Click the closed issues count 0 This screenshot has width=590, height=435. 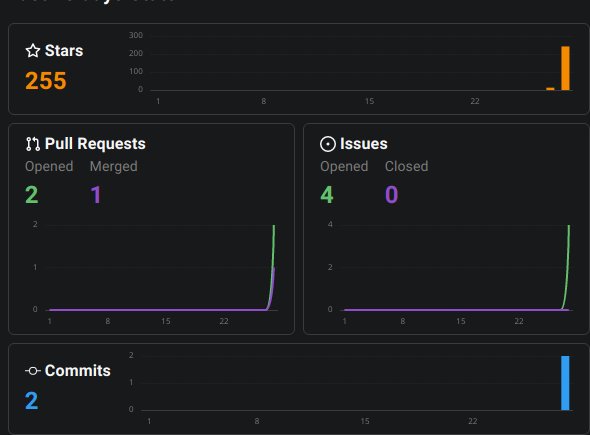pos(391,195)
